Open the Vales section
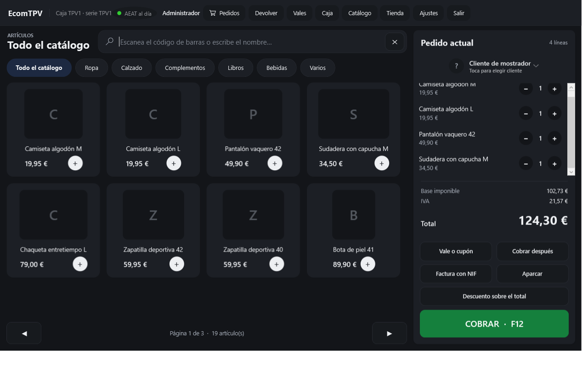Viewport: 588px width, 368px height. [300, 13]
